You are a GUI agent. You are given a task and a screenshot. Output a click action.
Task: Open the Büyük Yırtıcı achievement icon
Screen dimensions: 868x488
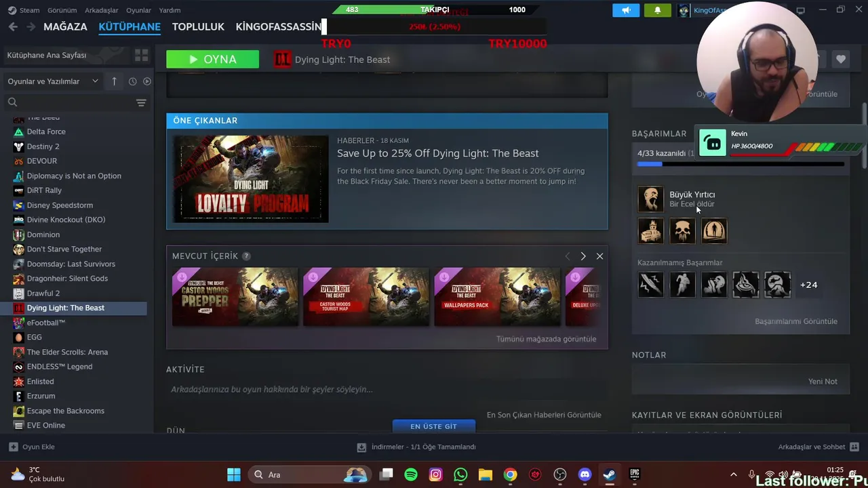coord(650,199)
